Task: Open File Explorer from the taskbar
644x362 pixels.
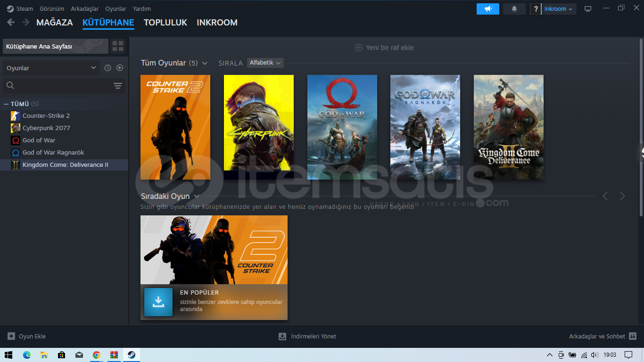Action: (x=44, y=355)
